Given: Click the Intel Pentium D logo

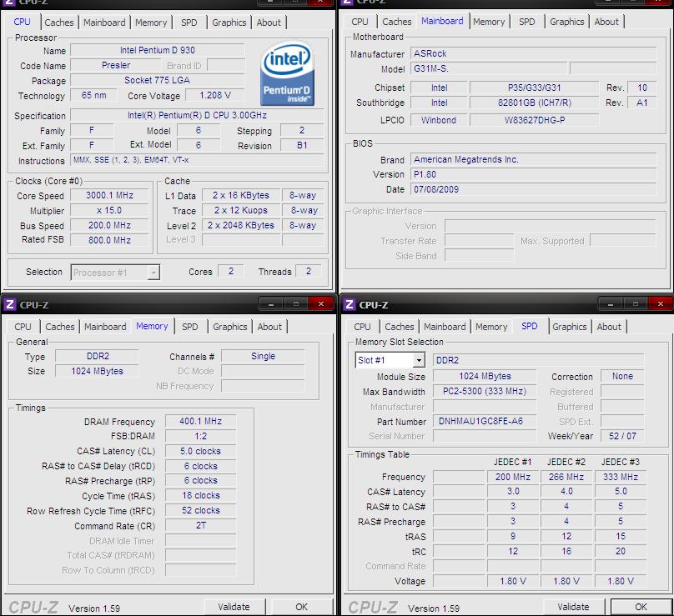Looking at the screenshot, I should (287, 75).
